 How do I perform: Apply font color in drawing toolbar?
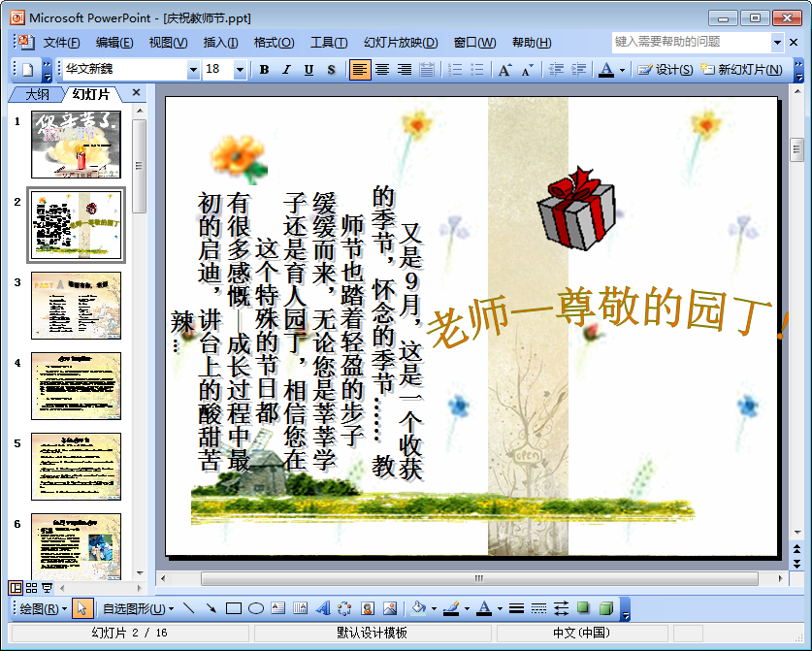pyautogui.click(x=484, y=608)
